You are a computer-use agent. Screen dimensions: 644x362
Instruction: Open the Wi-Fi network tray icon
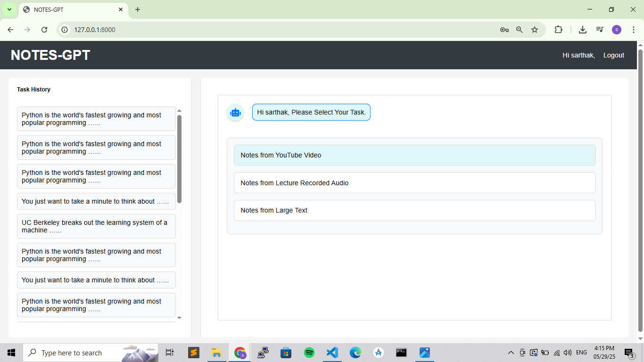click(x=557, y=353)
